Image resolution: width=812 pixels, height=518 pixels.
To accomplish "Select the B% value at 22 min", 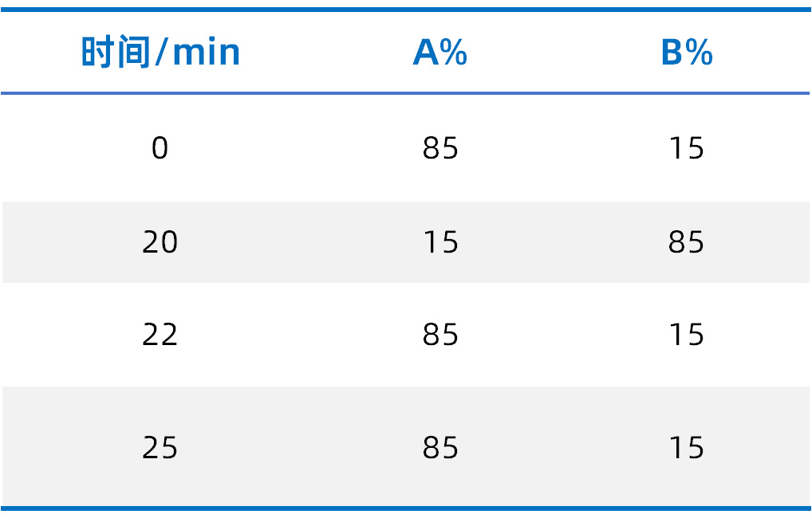I will tap(687, 334).
